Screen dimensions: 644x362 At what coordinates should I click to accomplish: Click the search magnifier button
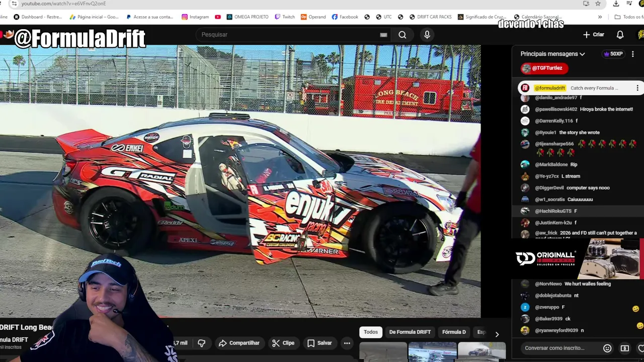tap(403, 35)
